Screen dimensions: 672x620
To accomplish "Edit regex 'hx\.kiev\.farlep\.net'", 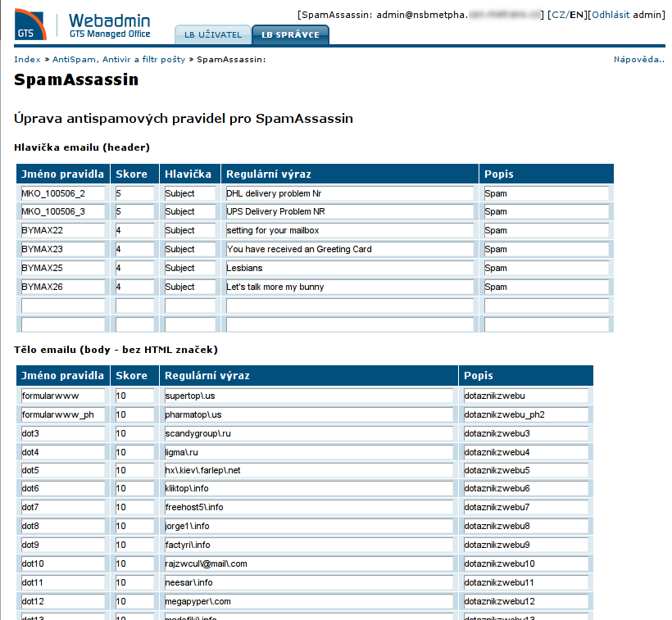I will tap(309, 470).
